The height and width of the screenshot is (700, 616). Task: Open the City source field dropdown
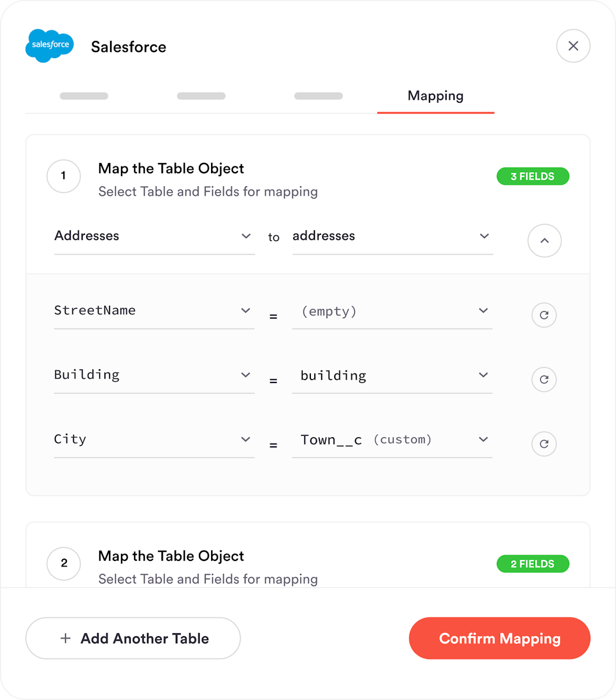[x=154, y=439]
